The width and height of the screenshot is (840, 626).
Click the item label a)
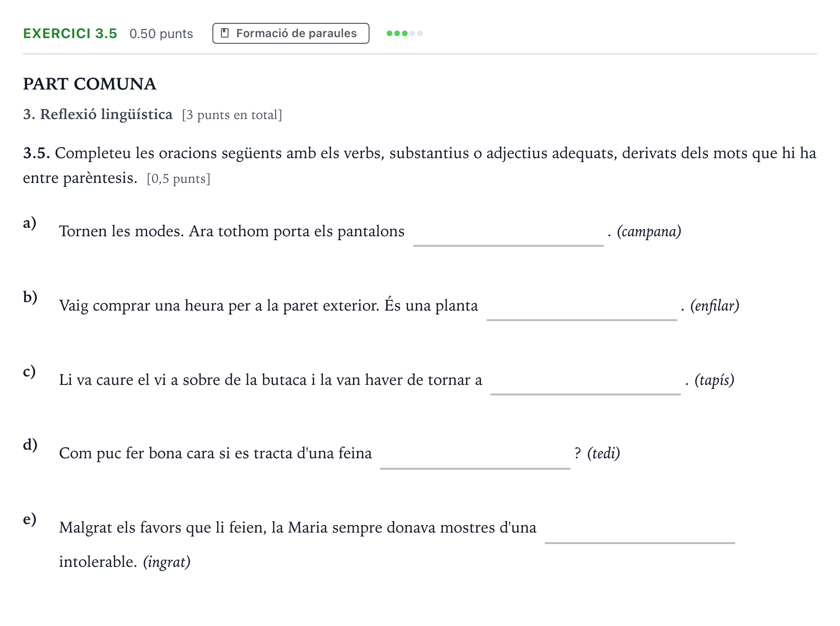point(30,223)
